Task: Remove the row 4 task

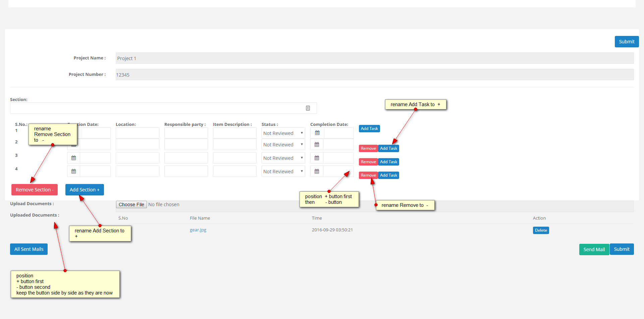Action: point(368,175)
